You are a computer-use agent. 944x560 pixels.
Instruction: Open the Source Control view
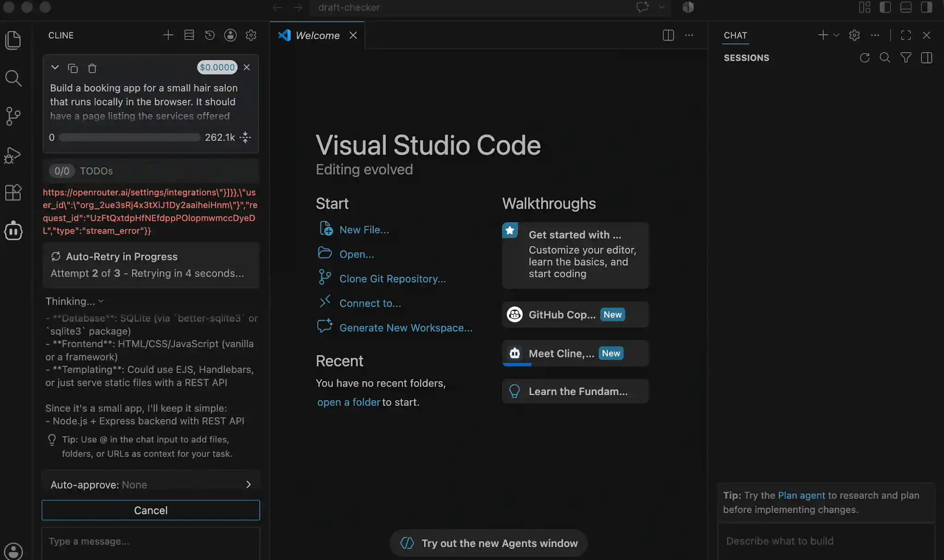click(x=13, y=116)
